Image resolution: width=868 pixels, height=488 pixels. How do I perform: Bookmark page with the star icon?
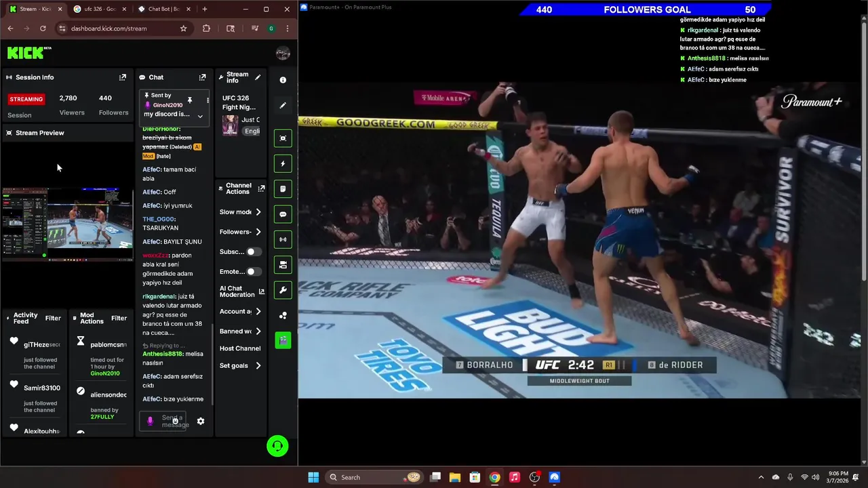(183, 28)
